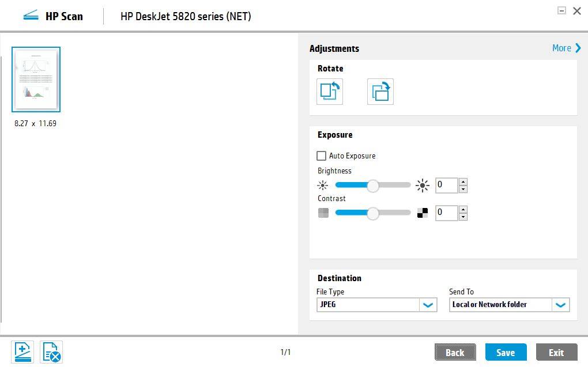Click the add new scan page icon
This screenshot has width=588, height=367.
(22, 351)
